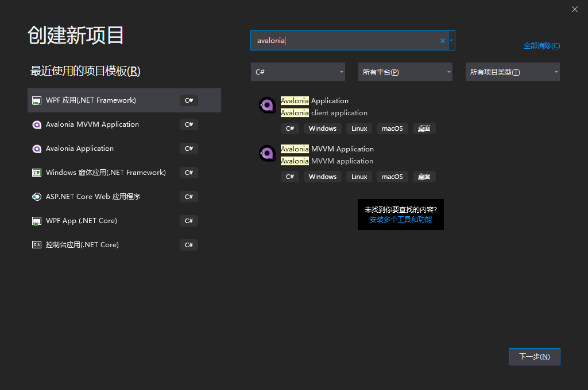Select the Avalonia MVVM Application result title

tap(327, 149)
